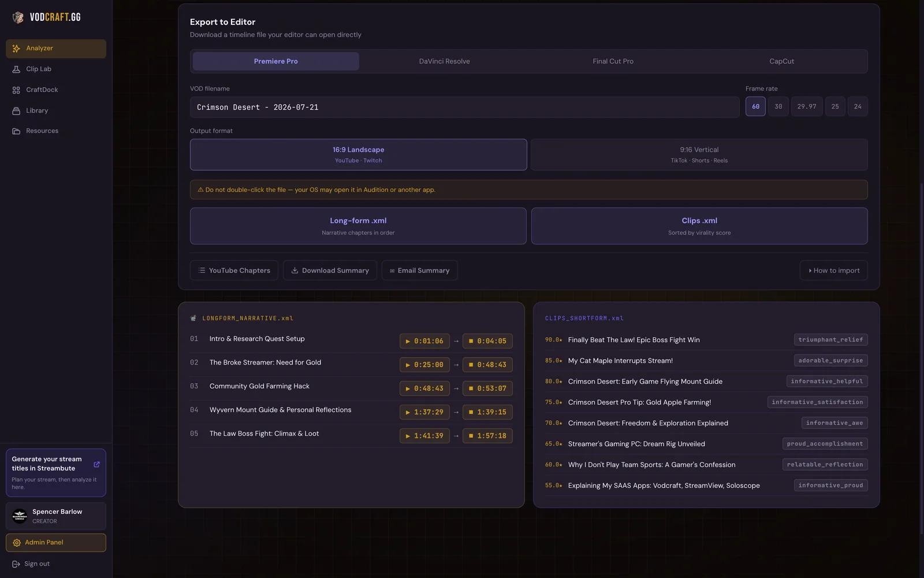Click the external link icon on Streambute card
The image size is (924, 578).
[96, 464]
